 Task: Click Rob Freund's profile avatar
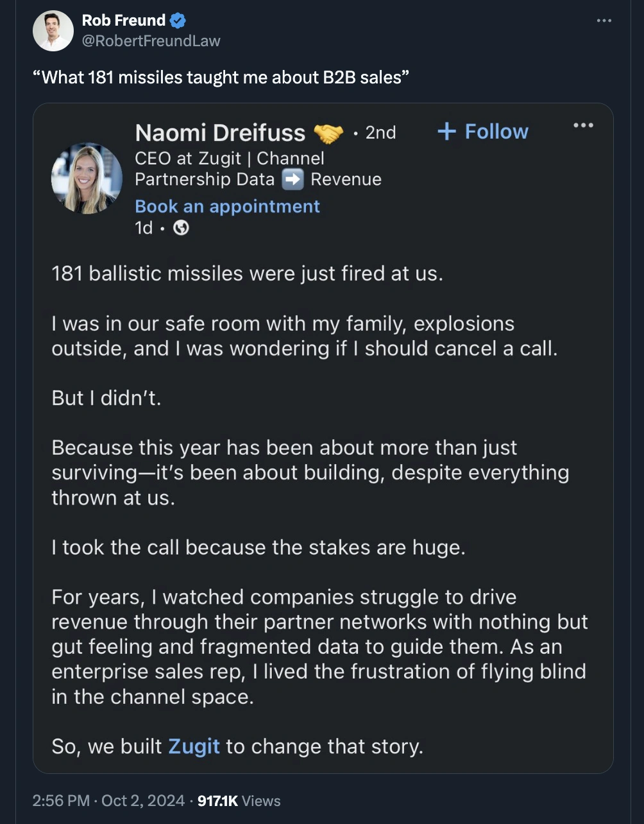click(53, 31)
